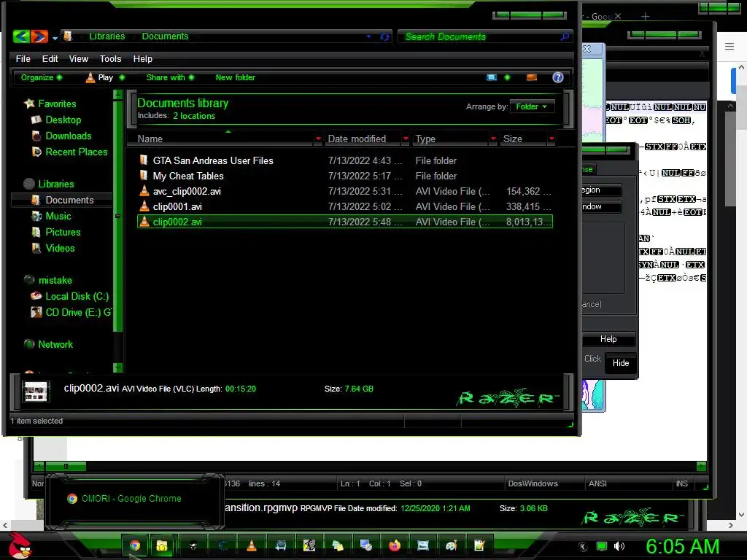Click the clip0002.avi thumbnail in the details pane
The height and width of the screenshot is (560, 747).
tap(36, 392)
